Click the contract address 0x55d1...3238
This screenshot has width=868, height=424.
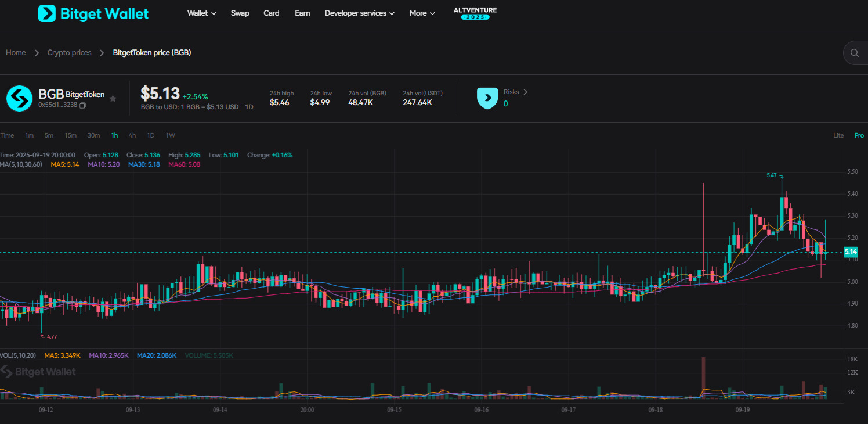[57, 105]
